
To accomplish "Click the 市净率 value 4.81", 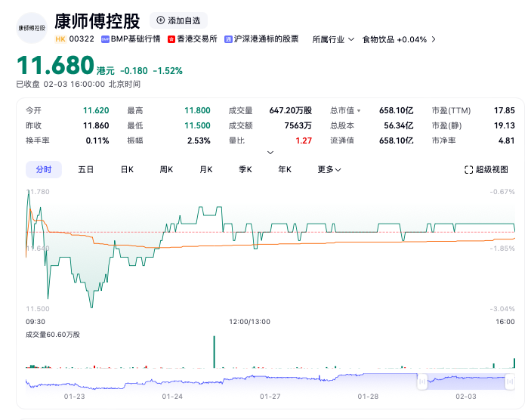I will (507, 141).
